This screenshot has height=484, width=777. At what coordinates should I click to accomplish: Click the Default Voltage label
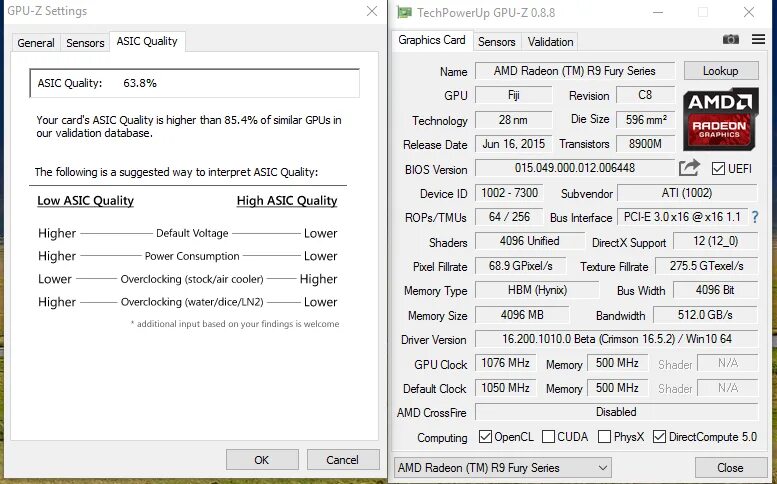192,233
